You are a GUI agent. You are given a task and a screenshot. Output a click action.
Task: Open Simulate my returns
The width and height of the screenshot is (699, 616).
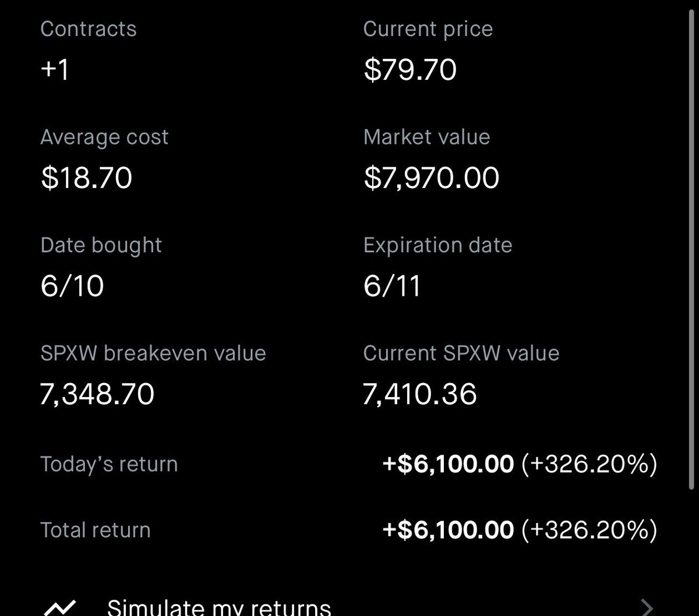pyautogui.click(x=348, y=607)
